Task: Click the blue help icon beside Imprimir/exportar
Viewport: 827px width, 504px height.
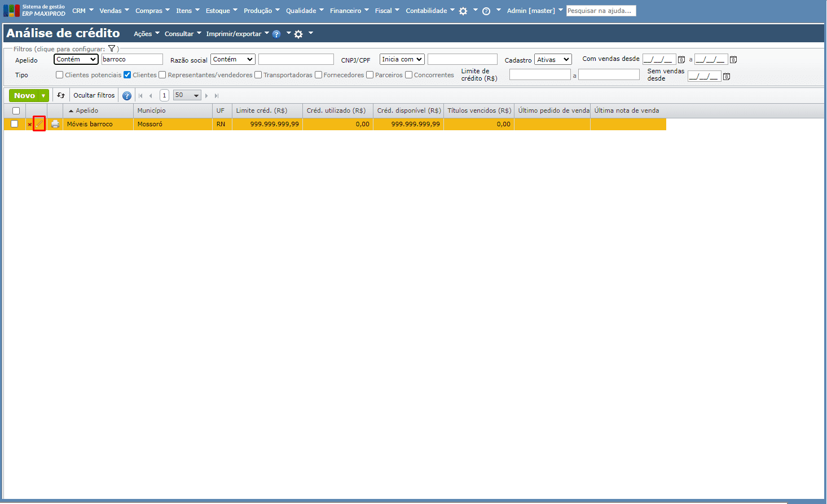Action: point(276,34)
